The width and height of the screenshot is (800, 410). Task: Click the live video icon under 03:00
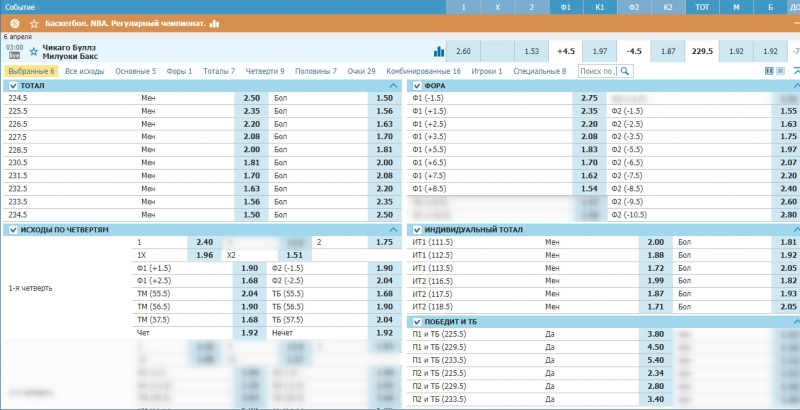14,56
